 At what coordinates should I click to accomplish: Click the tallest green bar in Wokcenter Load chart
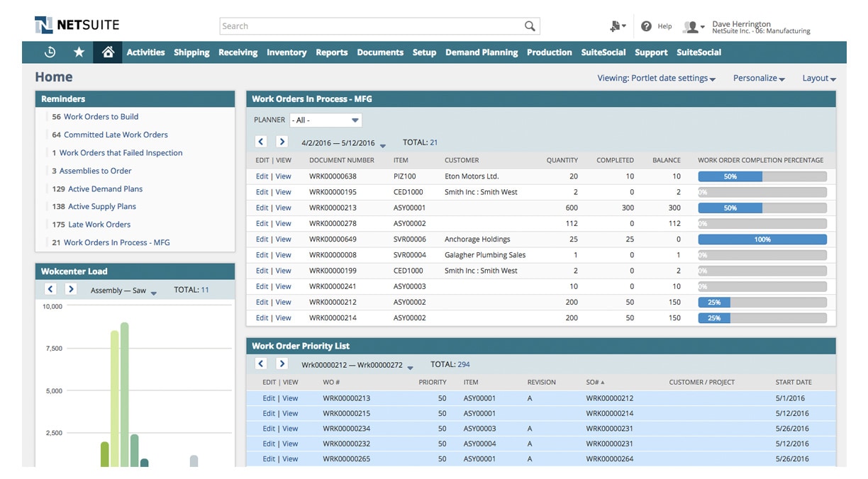[x=124, y=395]
